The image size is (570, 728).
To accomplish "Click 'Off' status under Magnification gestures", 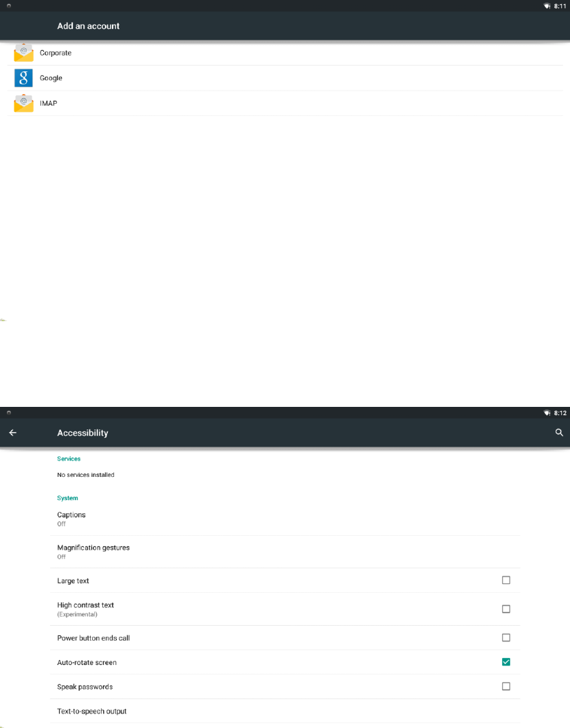I will click(x=61, y=556).
